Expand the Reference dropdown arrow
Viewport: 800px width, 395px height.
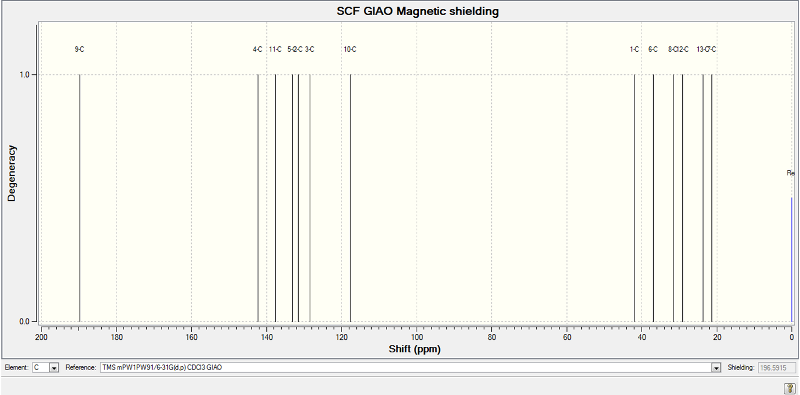tap(716, 368)
